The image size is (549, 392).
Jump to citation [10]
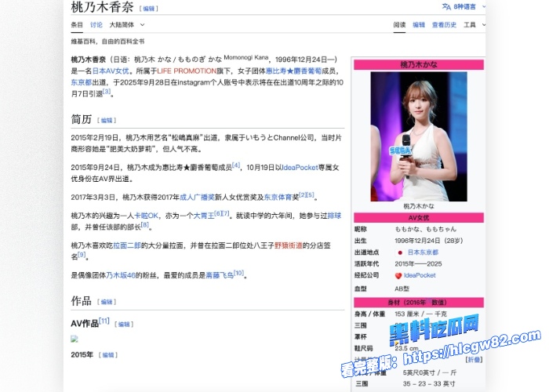[x=238, y=273]
